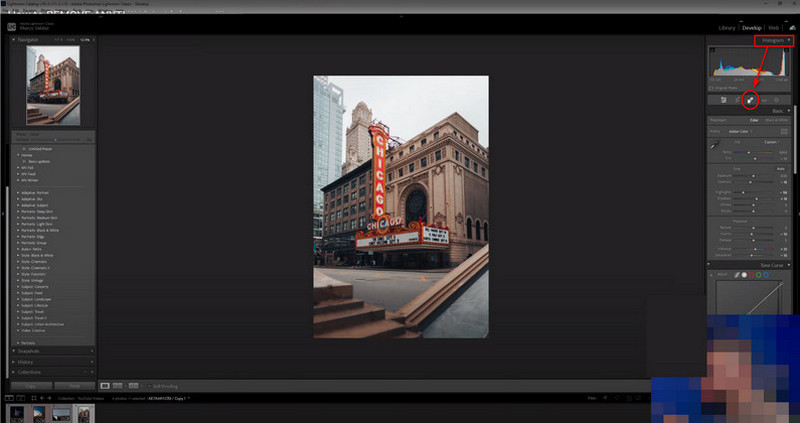Switch to the Library module
The width and height of the screenshot is (800, 423).
[727, 28]
